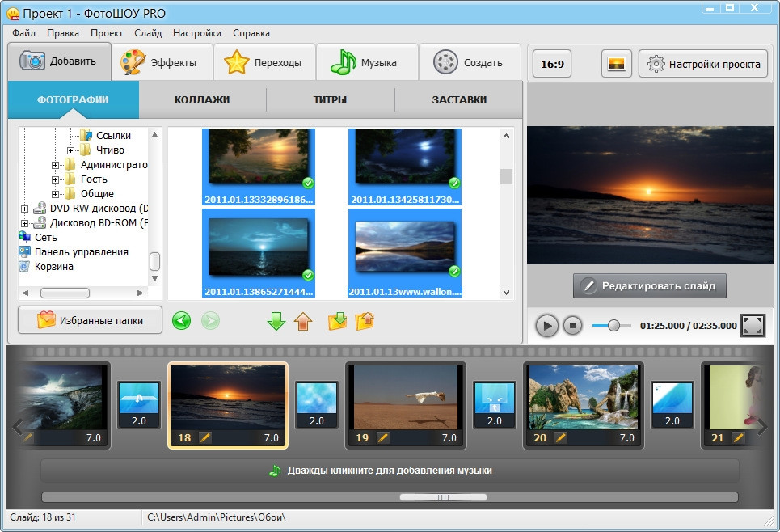This screenshot has height=532, width=780.
Task: Select Сеть in the folder tree
Action: click(46, 238)
